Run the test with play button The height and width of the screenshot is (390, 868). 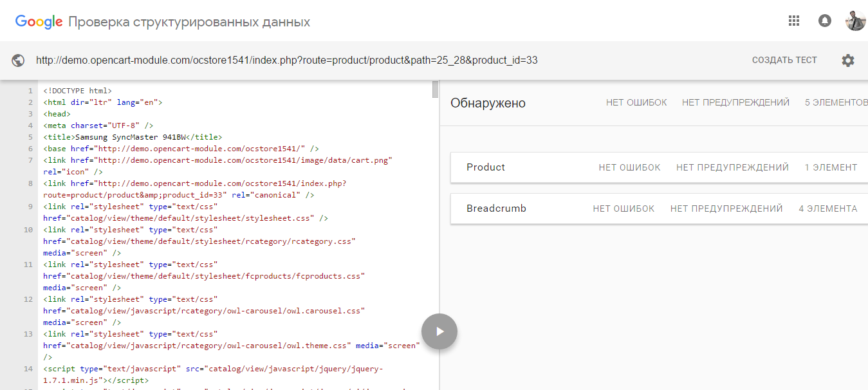(439, 331)
